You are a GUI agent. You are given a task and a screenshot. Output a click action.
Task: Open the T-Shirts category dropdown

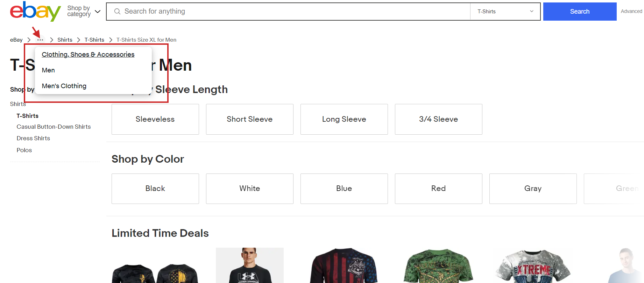click(x=505, y=12)
